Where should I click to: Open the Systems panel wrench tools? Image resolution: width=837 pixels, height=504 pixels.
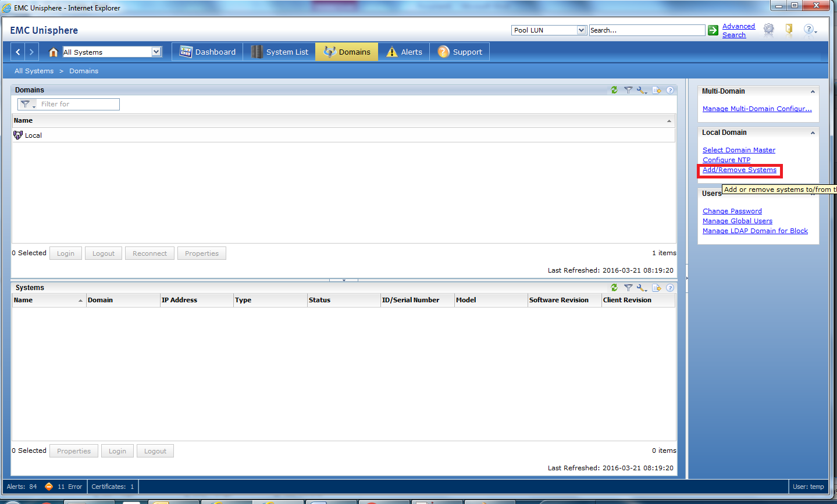(x=642, y=288)
